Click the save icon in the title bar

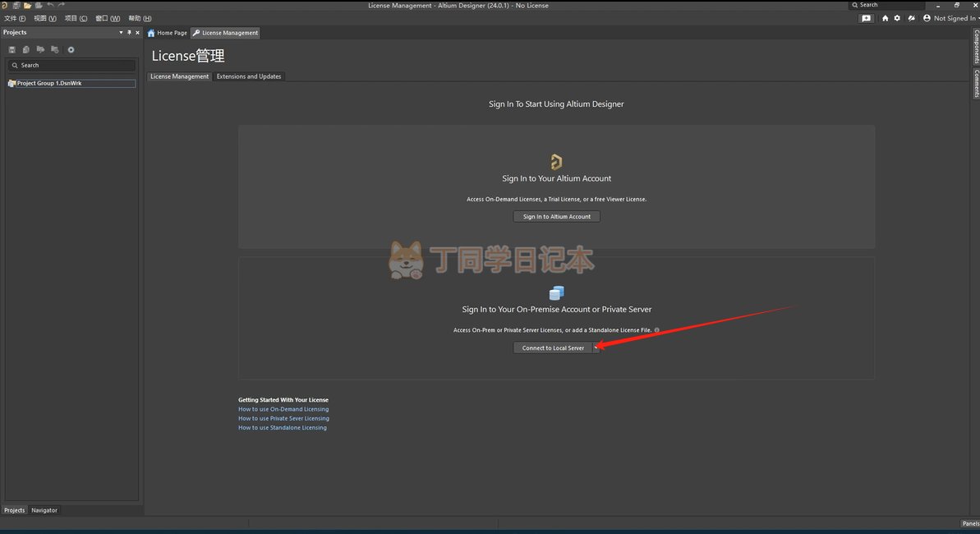click(x=16, y=6)
